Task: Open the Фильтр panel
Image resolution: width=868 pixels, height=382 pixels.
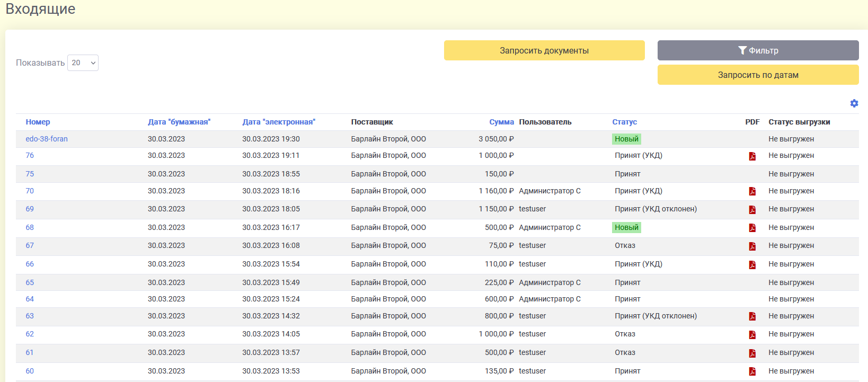Action: (758, 50)
